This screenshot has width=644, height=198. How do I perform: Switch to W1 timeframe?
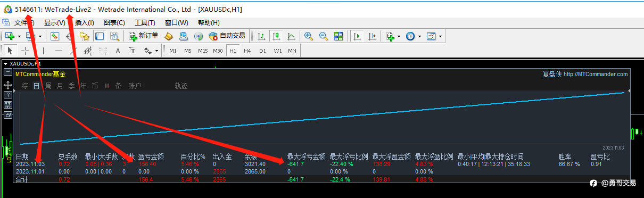coord(278,51)
